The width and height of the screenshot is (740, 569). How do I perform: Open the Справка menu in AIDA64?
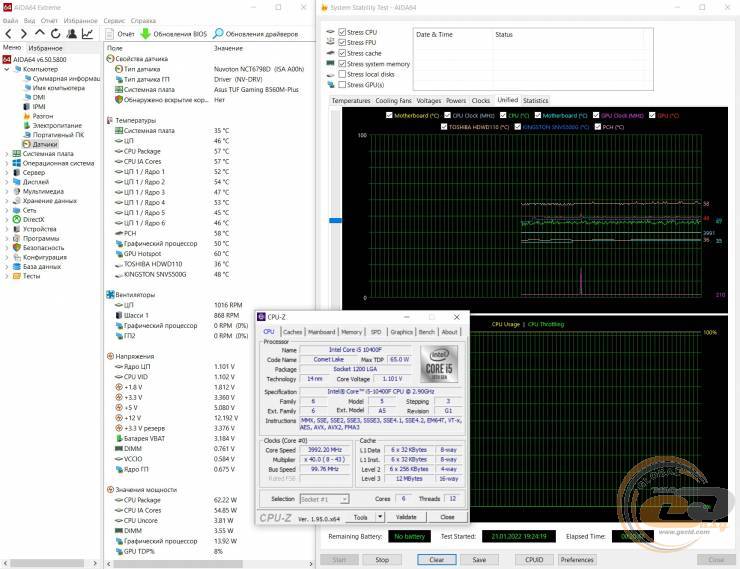(143, 21)
